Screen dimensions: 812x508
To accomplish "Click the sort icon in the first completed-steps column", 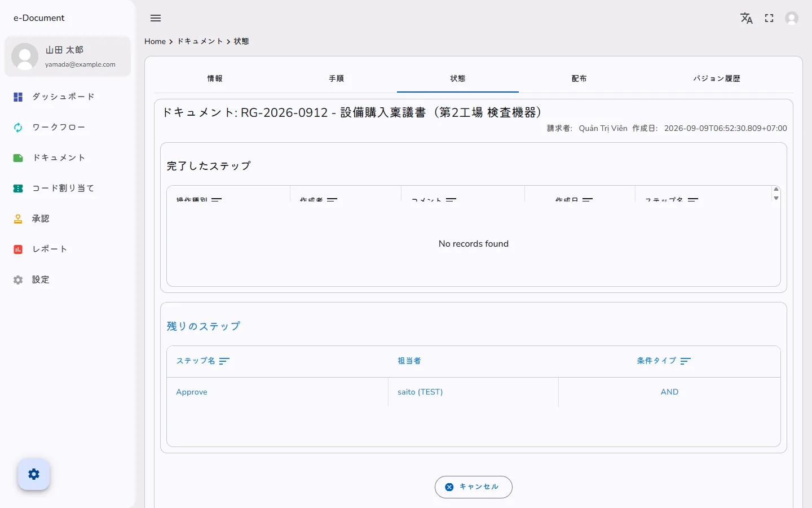I will (217, 199).
